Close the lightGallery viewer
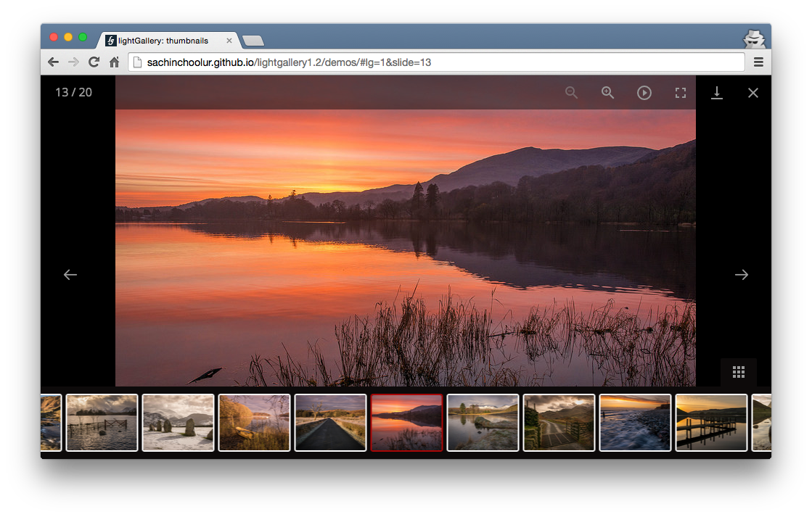The height and width of the screenshot is (517, 812). (753, 93)
